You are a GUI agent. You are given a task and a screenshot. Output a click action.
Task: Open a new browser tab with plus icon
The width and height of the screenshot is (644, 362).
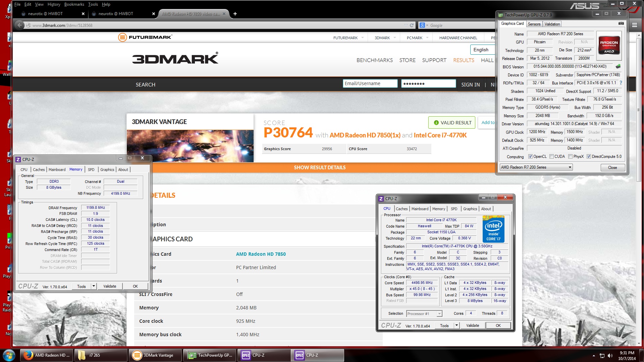235,14
